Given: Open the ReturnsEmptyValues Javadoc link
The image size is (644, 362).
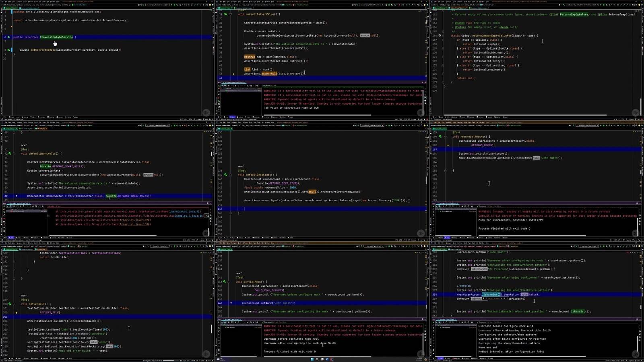Looking at the screenshot, I should [x=574, y=14].
